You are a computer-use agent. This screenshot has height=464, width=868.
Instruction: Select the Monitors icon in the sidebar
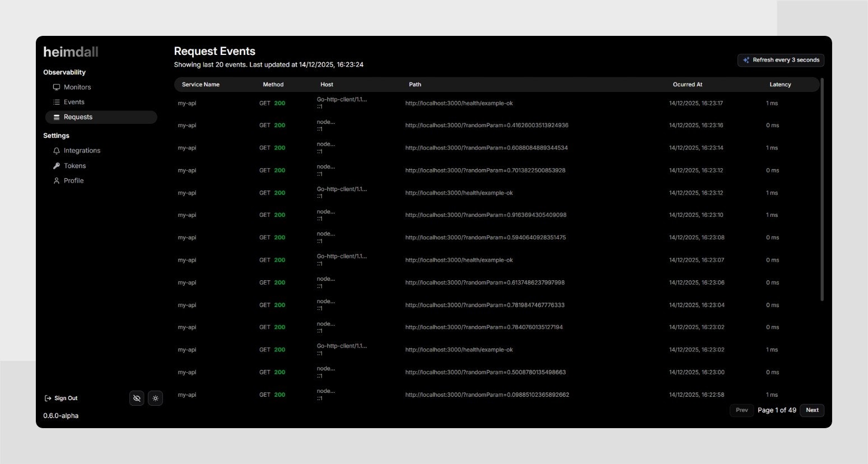pyautogui.click(x=56, y=87)
